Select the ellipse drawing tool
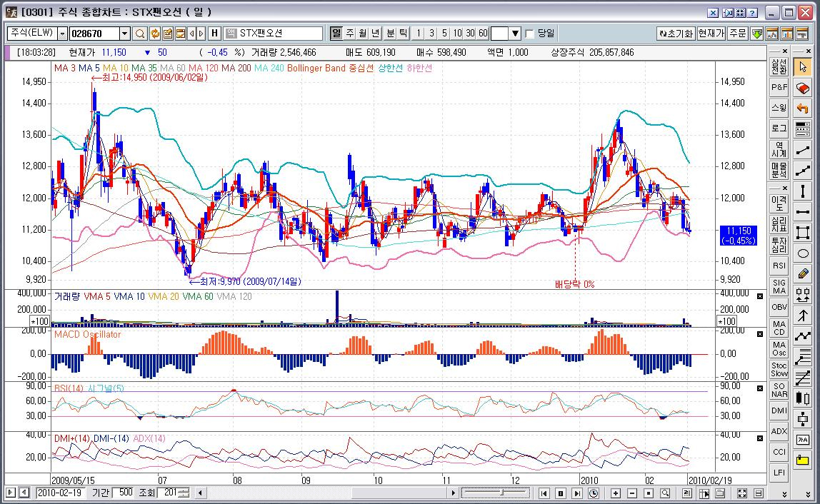The width and height of the screenshot is (820, 504). 803,253
